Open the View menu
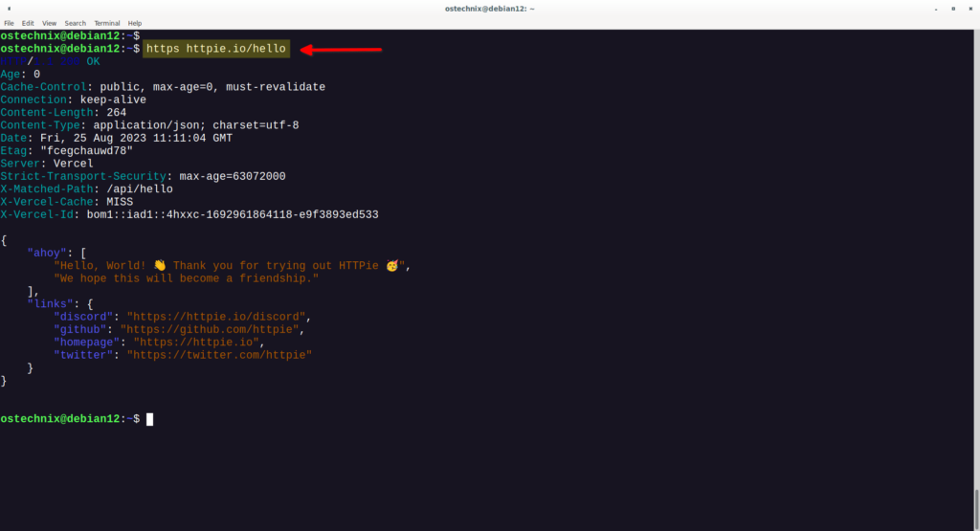 point(50,23)
